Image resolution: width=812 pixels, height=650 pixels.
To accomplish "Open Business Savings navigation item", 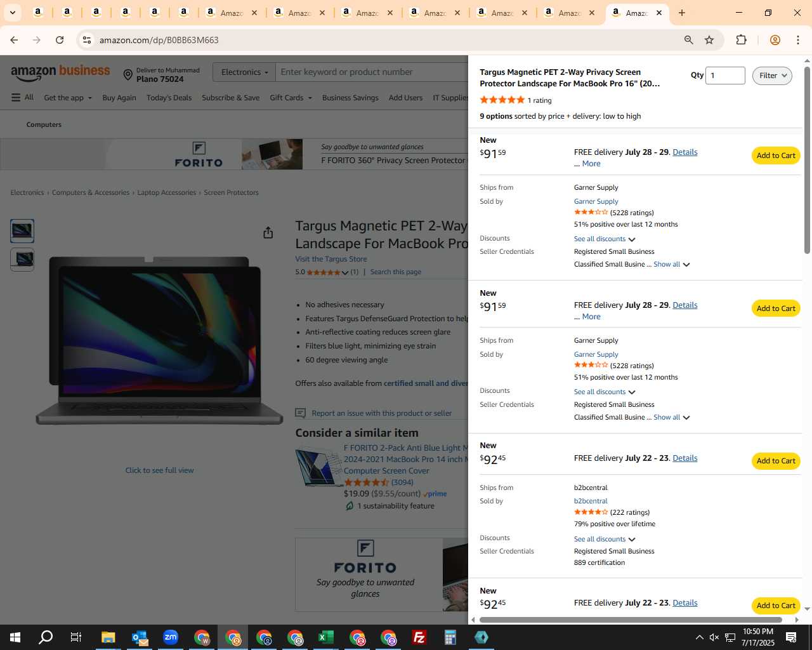I will tap(350, 98).
